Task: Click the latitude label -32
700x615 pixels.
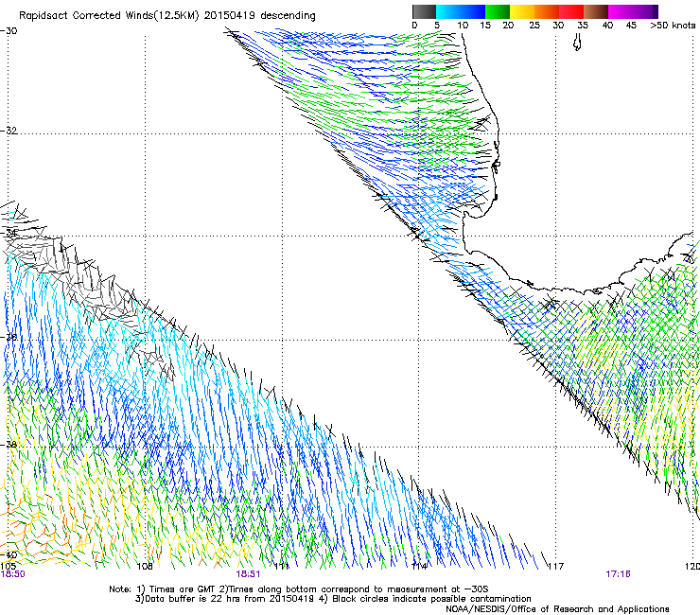Action: pyautogui.click(x=9, y=131)
